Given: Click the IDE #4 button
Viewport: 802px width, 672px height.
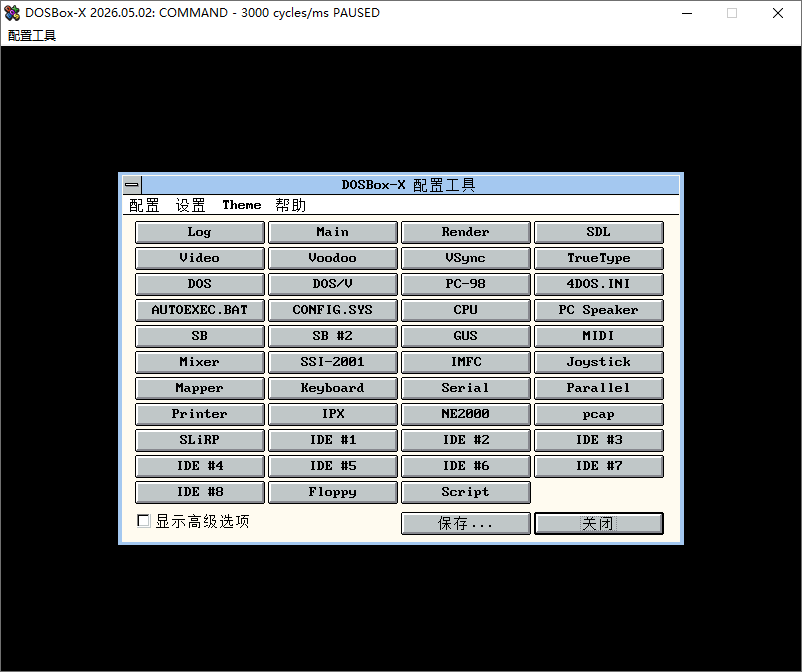Looking at the screenshot, I should point(200,466).
